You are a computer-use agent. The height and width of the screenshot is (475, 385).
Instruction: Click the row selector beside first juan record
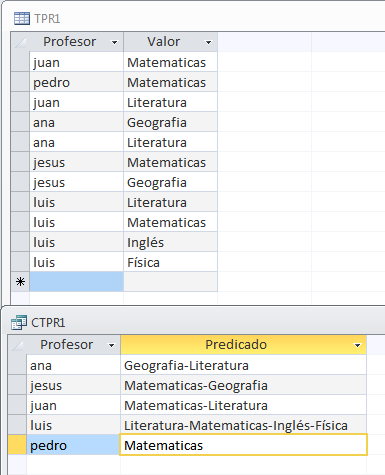point(20,62)
